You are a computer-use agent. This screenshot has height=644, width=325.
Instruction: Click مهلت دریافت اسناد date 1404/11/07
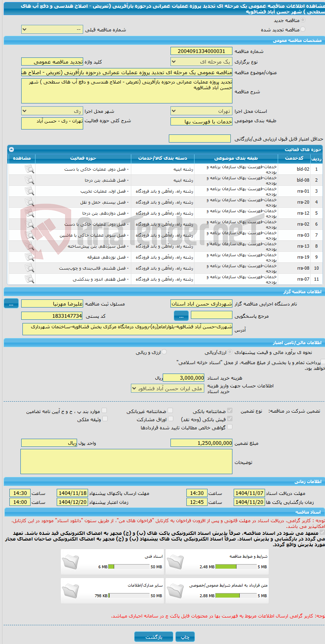pyautogui.click(x=249, y=493)
